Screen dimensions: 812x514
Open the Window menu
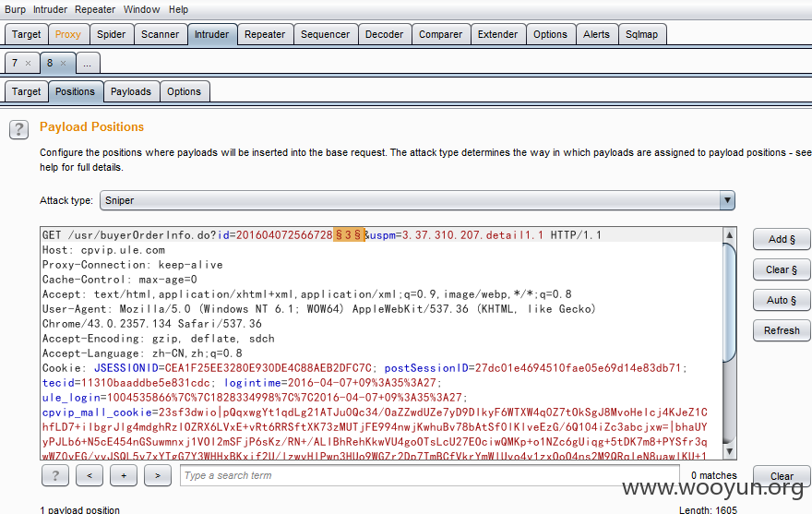pos(141,9)
